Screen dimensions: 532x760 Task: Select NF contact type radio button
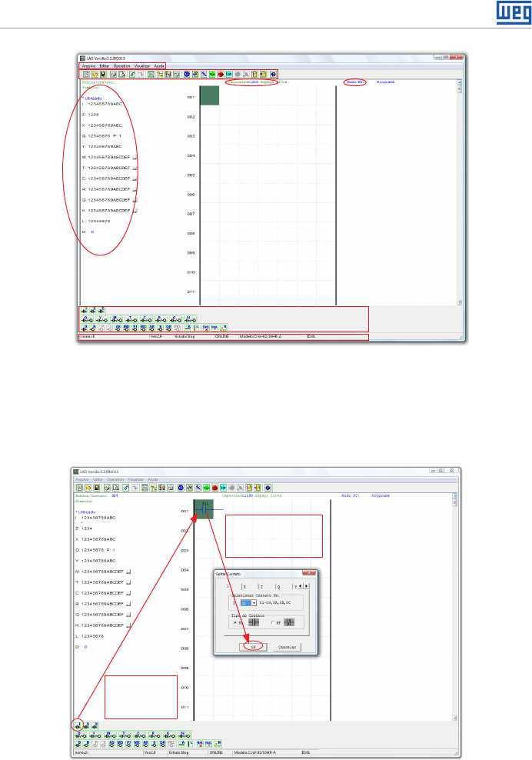point(272,622)
